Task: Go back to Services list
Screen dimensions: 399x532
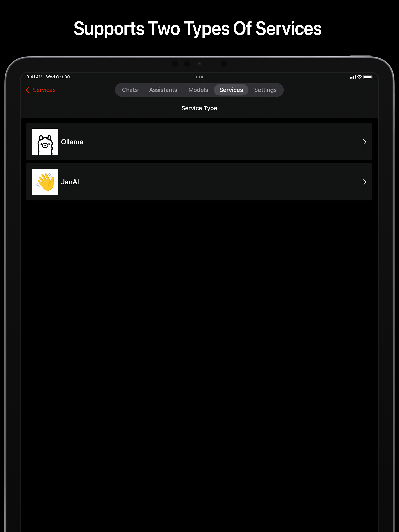Action: pyautogui.click(x=40, y=90)
